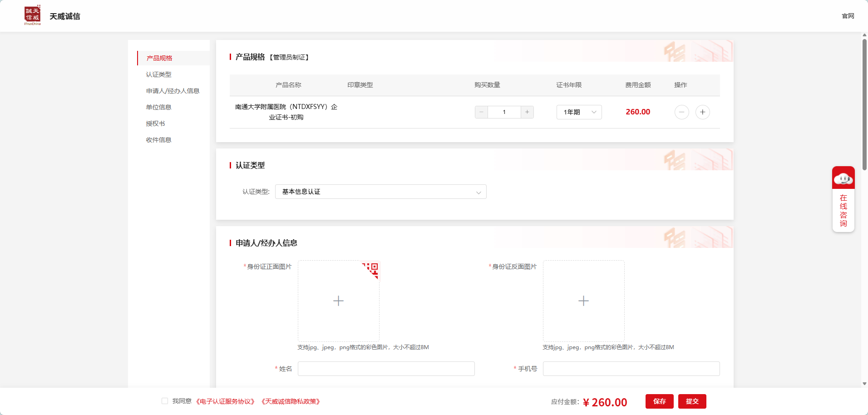
Task: Click the TrustChina logo icon
Action: coord(32,15)
